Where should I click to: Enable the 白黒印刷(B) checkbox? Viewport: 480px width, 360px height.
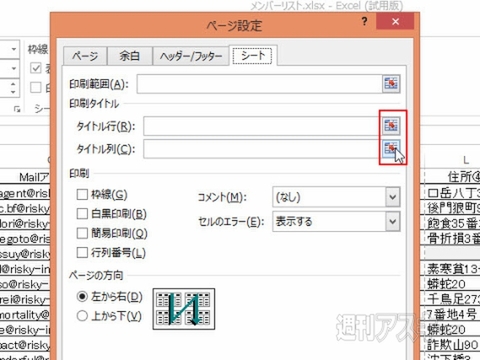click(x=82, y=214)
